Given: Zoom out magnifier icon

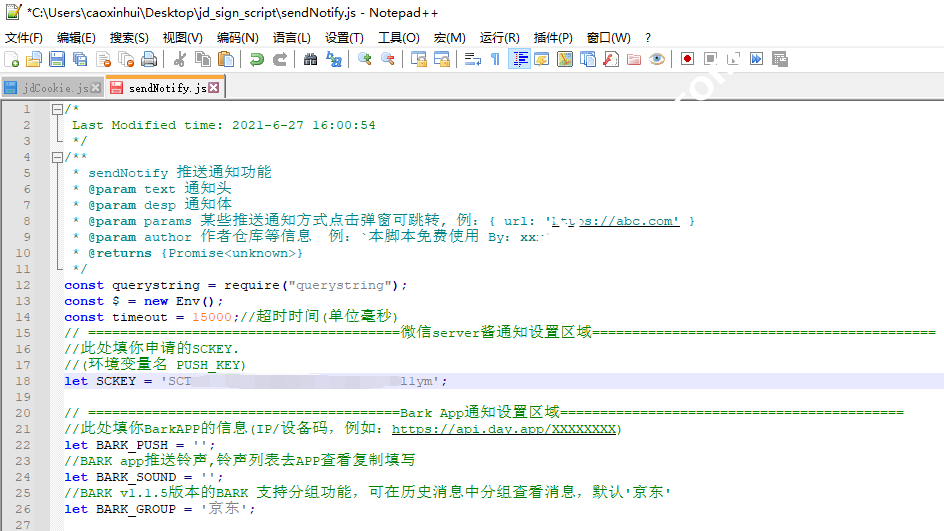Looking at the screenshot, I should (388, 59).
